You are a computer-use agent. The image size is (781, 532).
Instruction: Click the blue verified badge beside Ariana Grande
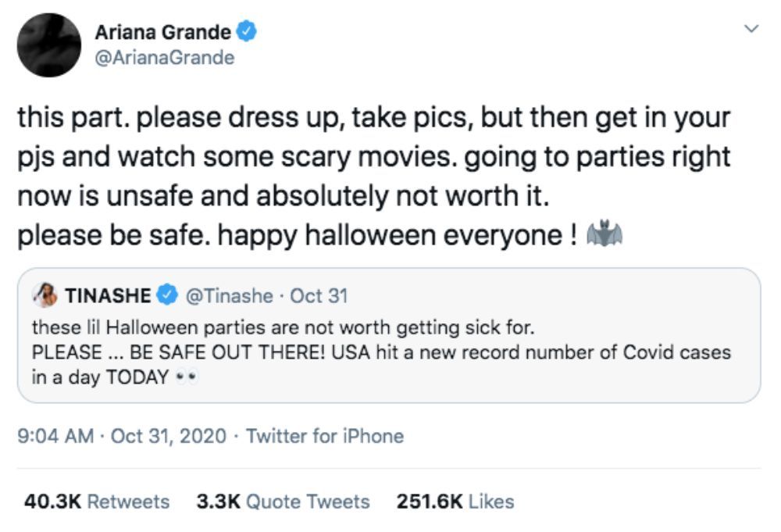(x=248, y=32)
